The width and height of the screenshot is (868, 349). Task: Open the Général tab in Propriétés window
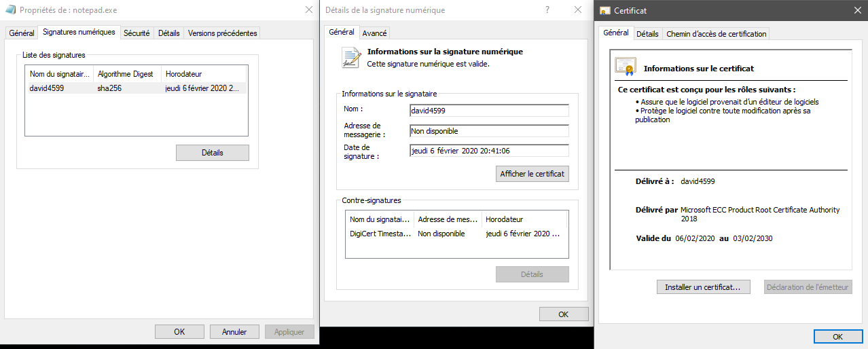coord(22,33)
